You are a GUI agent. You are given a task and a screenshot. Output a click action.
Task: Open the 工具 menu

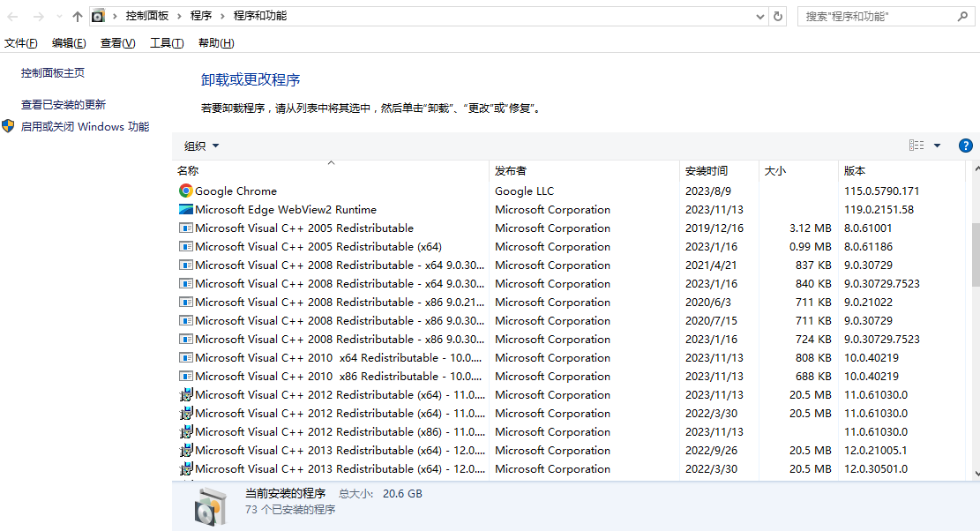pos(167,41)
